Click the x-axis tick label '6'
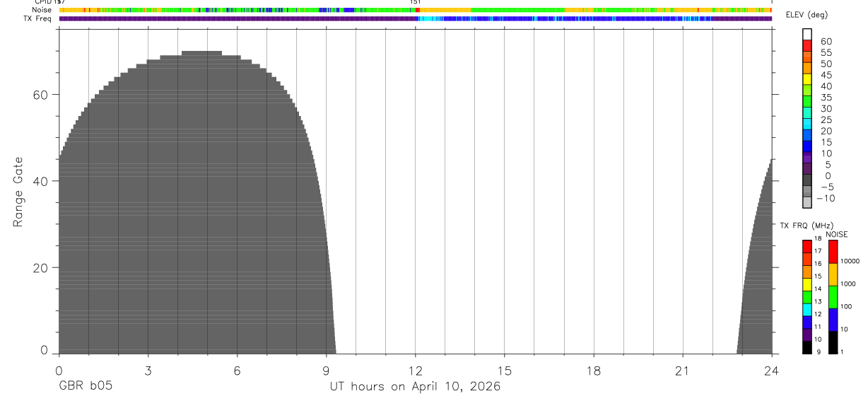This screenshot has height=401, width=868. [x=237, y=371]
